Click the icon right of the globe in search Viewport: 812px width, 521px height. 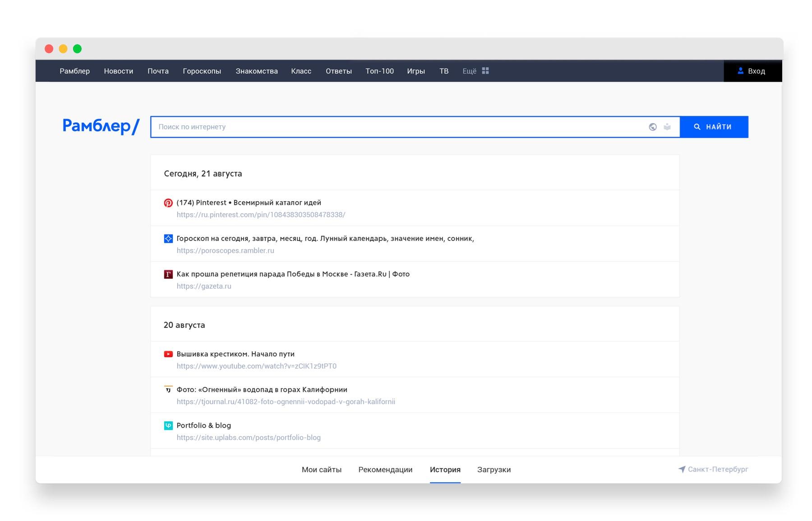(667, 127)
